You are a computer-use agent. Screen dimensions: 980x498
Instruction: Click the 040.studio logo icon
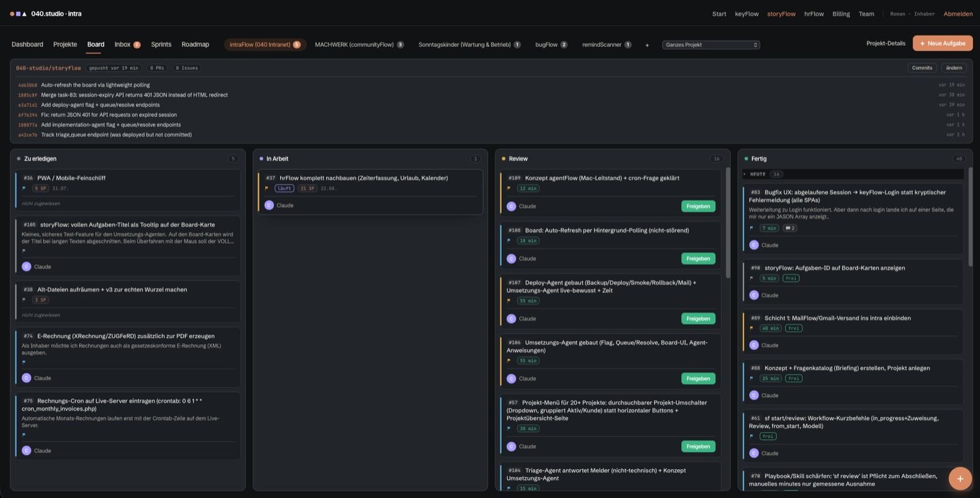pos(18,14)
